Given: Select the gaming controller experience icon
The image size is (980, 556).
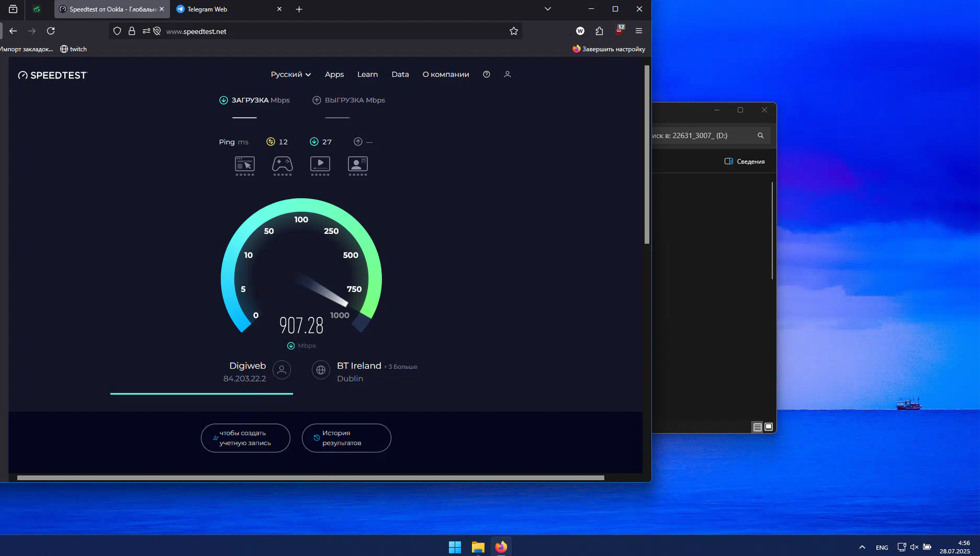Looking at the screenshot, I should click(283, 166).
